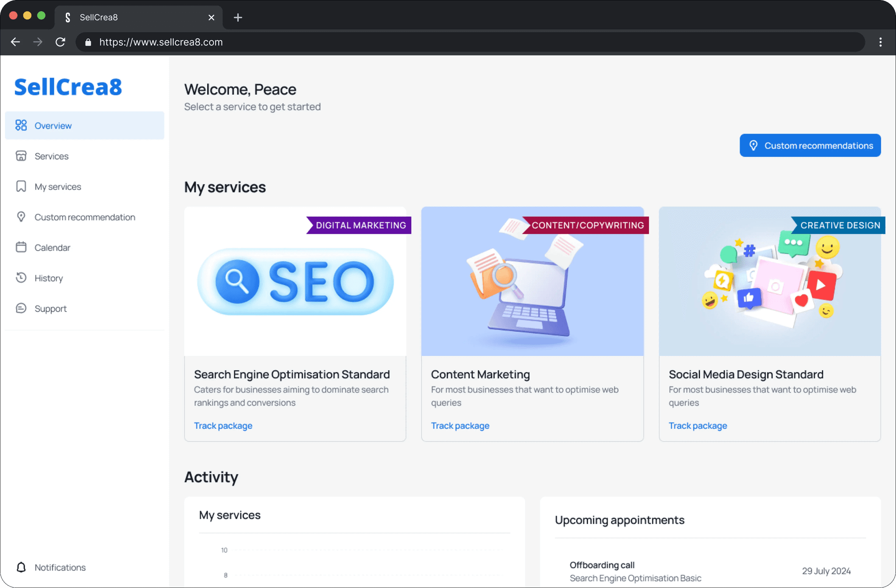The height and width of the screenshot is (588, 896).
Task: Click the Custom recommendation sidebar icon
Action: click(21, 217)
